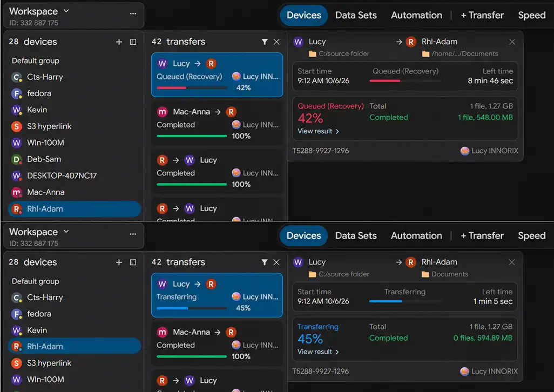Switch to lower Data Sets tab

pos(356,235)
